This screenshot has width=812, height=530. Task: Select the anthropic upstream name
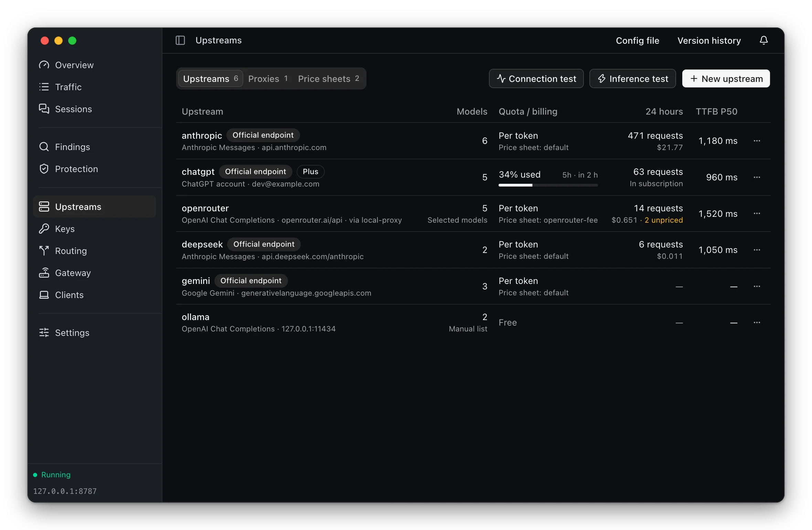pos(202,136)
